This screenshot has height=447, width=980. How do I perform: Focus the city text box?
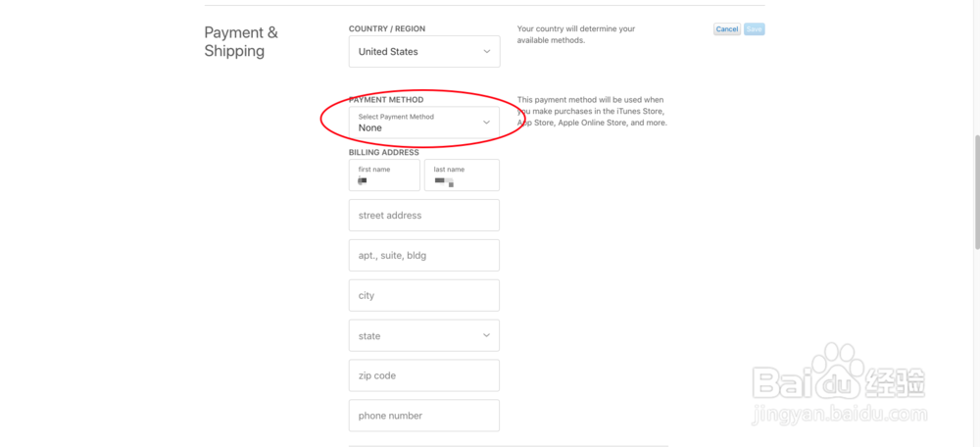423,295
